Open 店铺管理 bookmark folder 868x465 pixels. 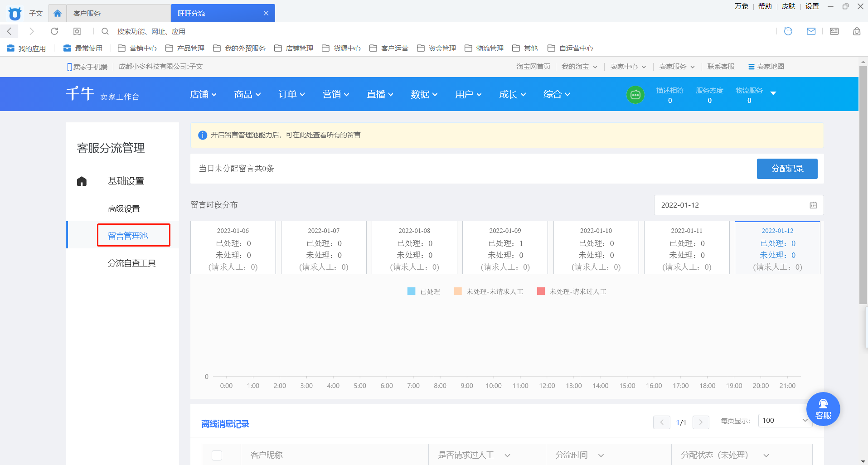[x=294, y=48]
